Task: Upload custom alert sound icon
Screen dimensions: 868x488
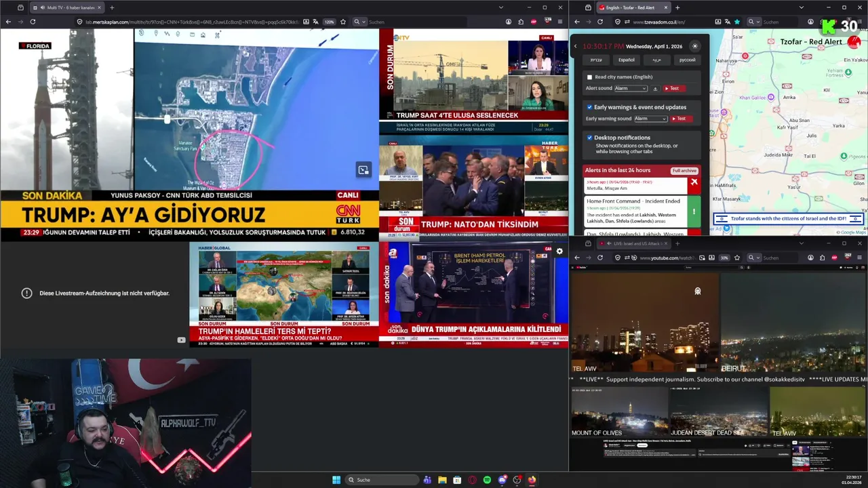Action: coord(655,89)
